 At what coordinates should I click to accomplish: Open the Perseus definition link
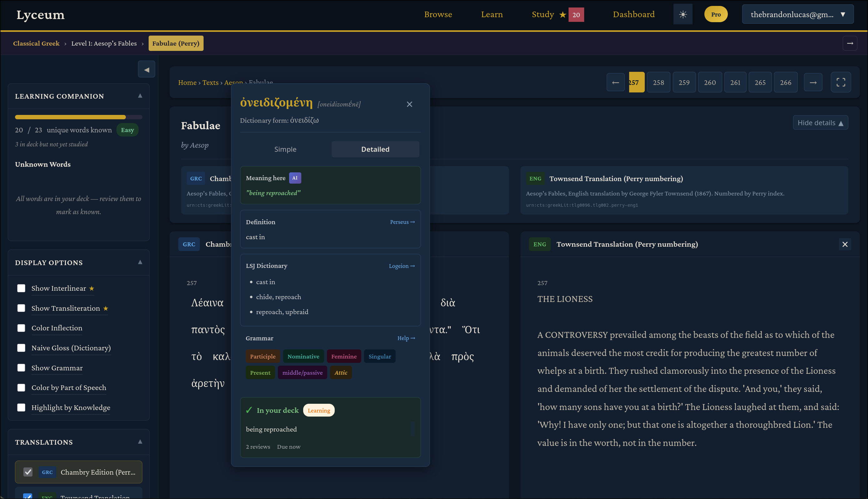(x=402, y=222)
